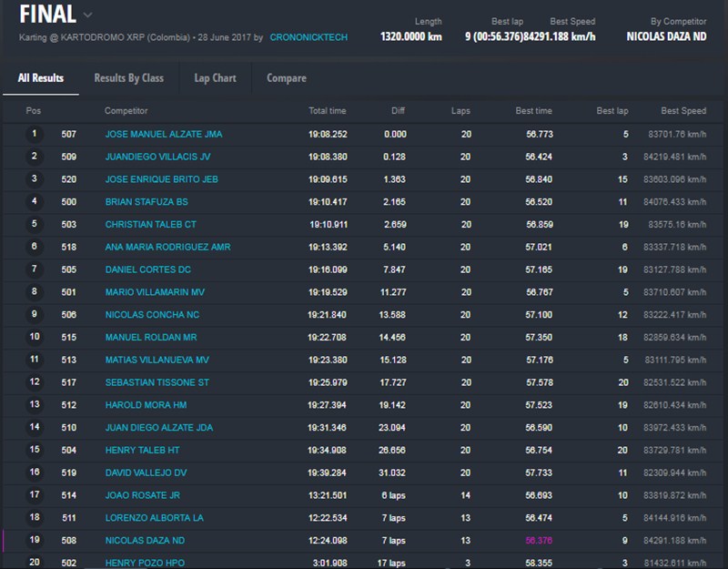Click the position 16 circle badge
This screenshot has height=569, width=728.
(x=35, y=472)
